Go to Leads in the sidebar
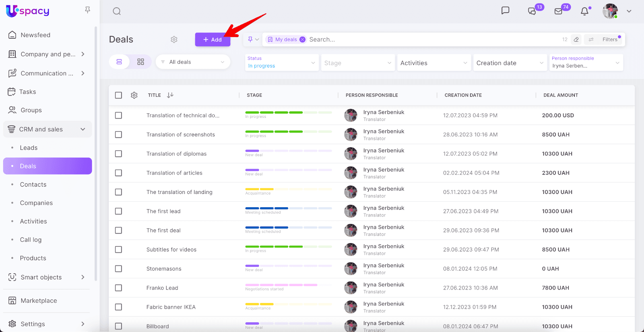Screen dimensions: 644x332 (29, 148)
